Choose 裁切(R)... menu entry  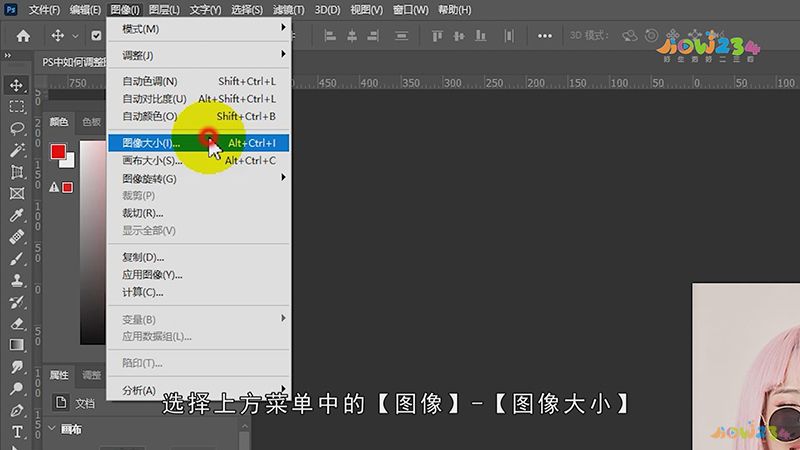198,213
